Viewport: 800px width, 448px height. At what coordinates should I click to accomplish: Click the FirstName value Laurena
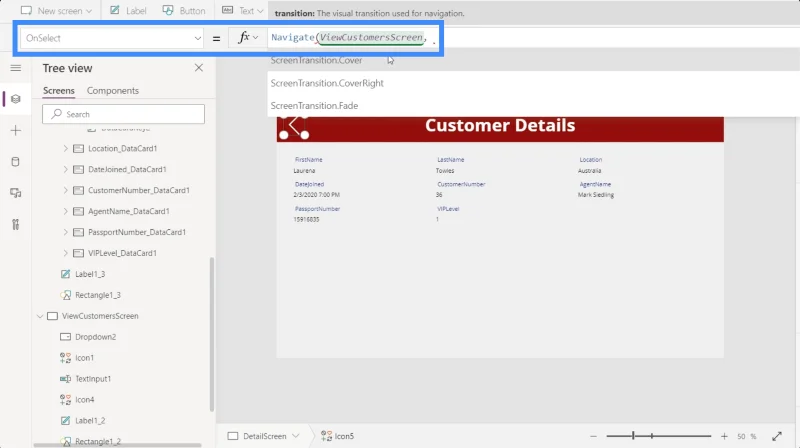(304, 170)
